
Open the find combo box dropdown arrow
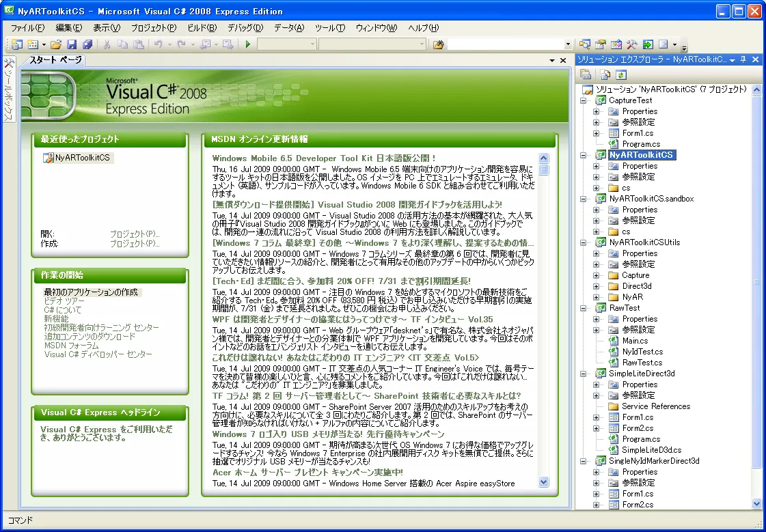click(x=568, y=44)
